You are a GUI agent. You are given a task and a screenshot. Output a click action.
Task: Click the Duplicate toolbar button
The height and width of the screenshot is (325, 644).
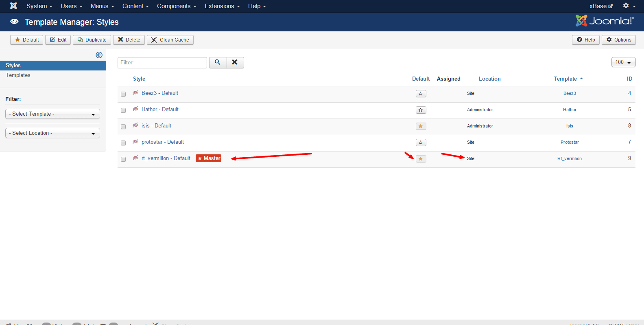coord(92,40)
